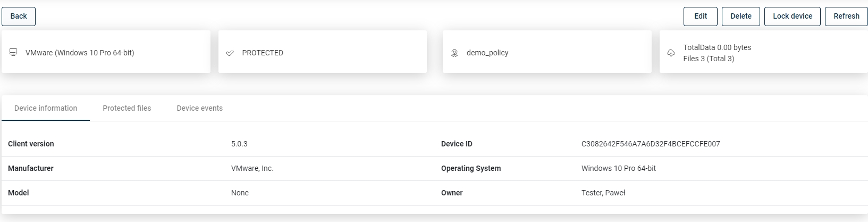Image resolution: width=868 pixels, height=222 pixels.
Task: Click the demo_policy text
Action: (487, 53)
